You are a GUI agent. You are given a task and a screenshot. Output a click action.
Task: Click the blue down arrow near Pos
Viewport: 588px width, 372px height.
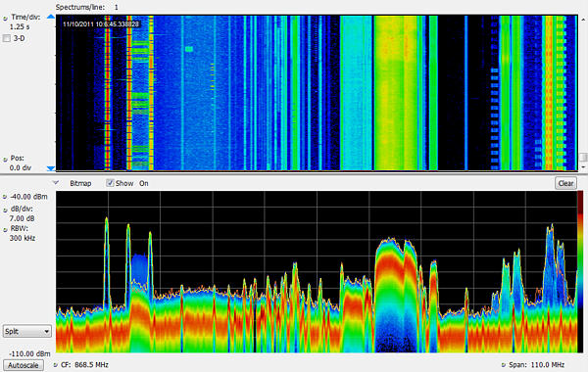coord(51,168)
